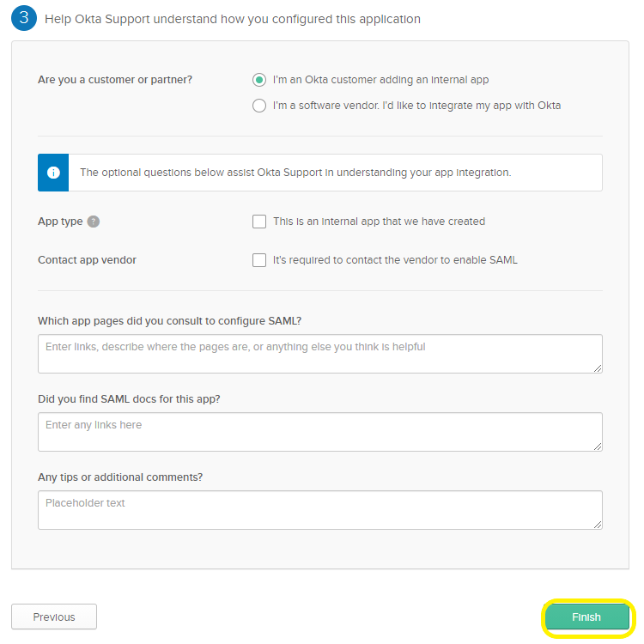Enable the contact vendor for SAML checkbox
The width and height of the screenshot is (644, 644).
point(259,260)
